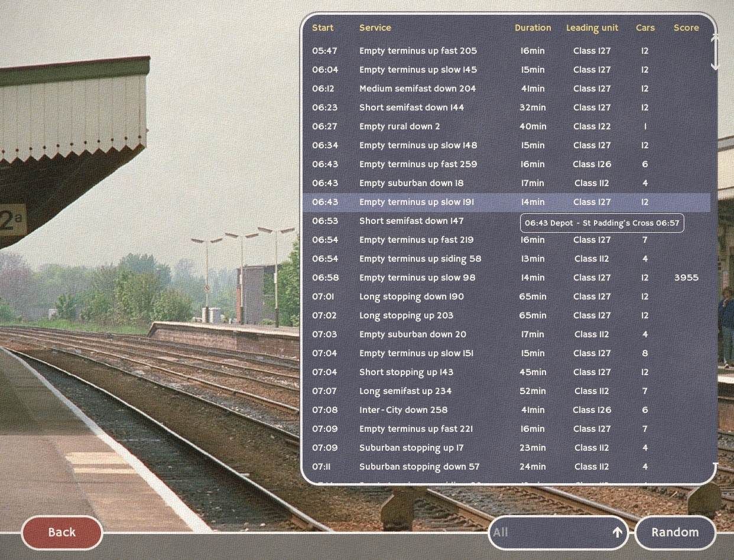Select Short semifast down 147
The height and width of the screenshot is (560, 734).
click(506, 221)
